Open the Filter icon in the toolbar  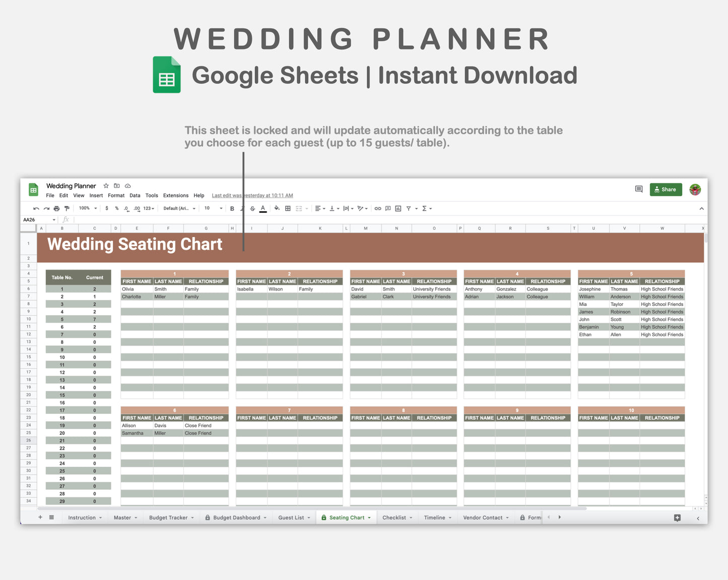click(x=409, y=208)
